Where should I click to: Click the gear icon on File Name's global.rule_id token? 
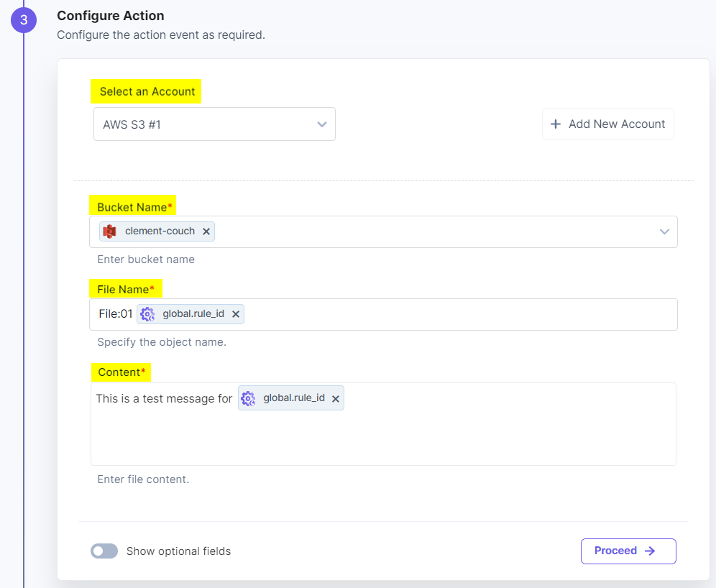147,313
